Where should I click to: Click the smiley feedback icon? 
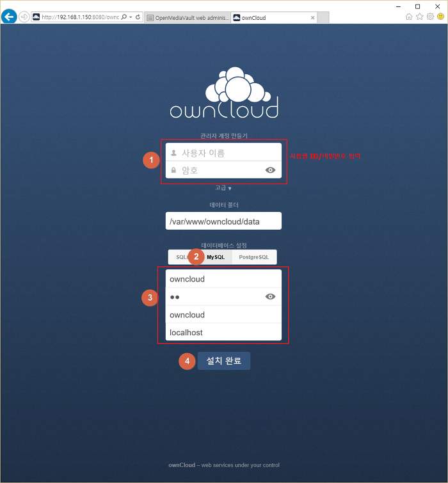click(440, 17)
